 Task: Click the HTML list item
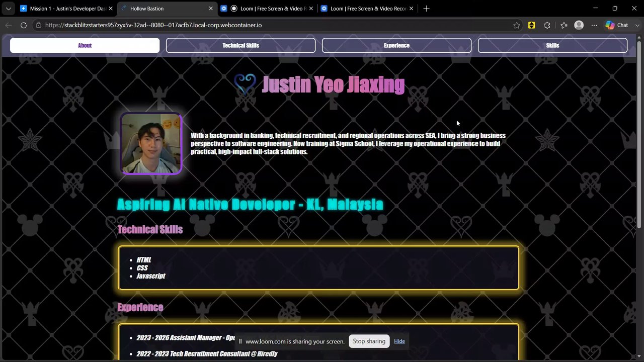[x=144, y=260]
